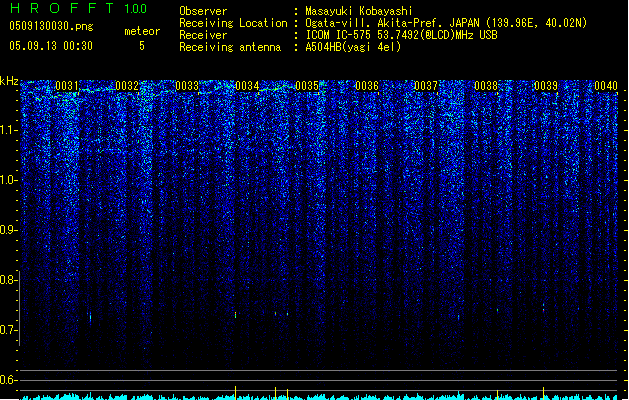The image size is (629, 400).
Task: Click the 0.8 kHz axis tick label
Action: click(x=8, y=280)
